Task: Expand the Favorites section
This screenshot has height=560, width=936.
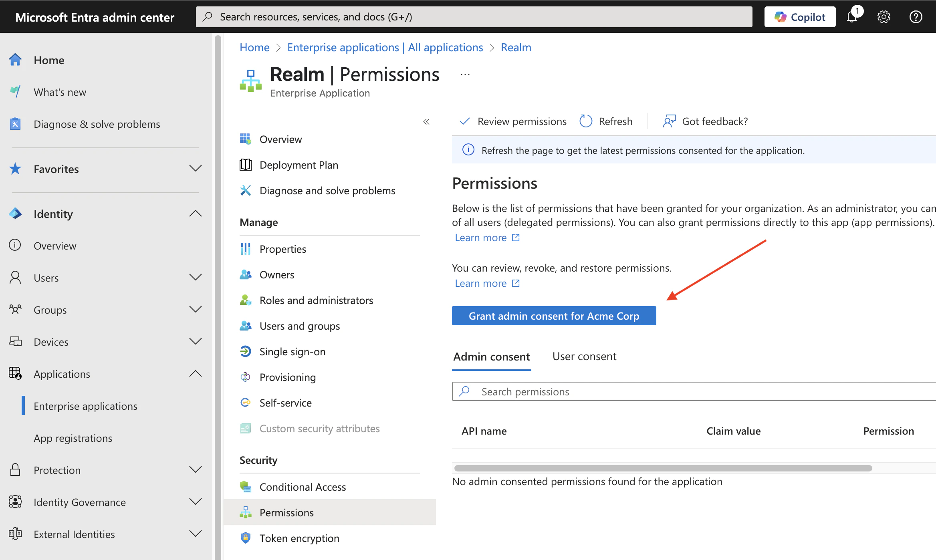Action: pos(195,169)
